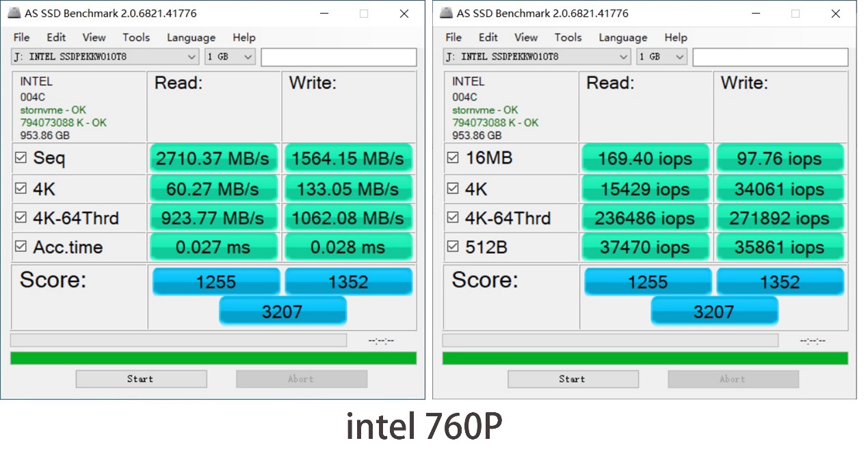Viewport: 868px width, 456px height.
Task: Open the Language menu in the iops window
Action: coord(622,38)
